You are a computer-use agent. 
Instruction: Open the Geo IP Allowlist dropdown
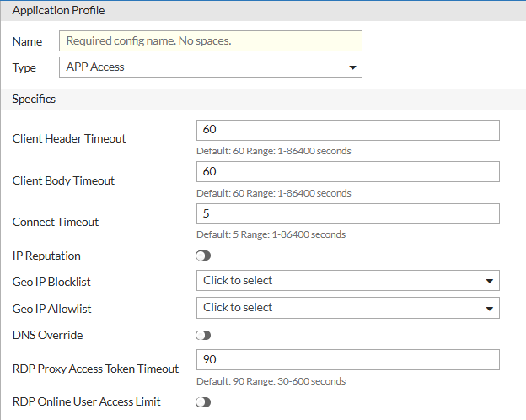point(347,308)
